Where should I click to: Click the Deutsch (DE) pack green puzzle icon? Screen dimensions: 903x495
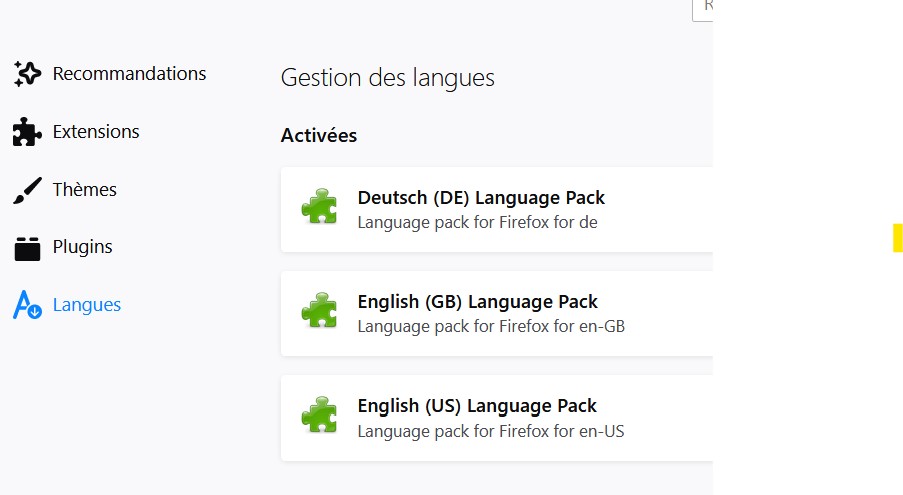pos(319,209)
